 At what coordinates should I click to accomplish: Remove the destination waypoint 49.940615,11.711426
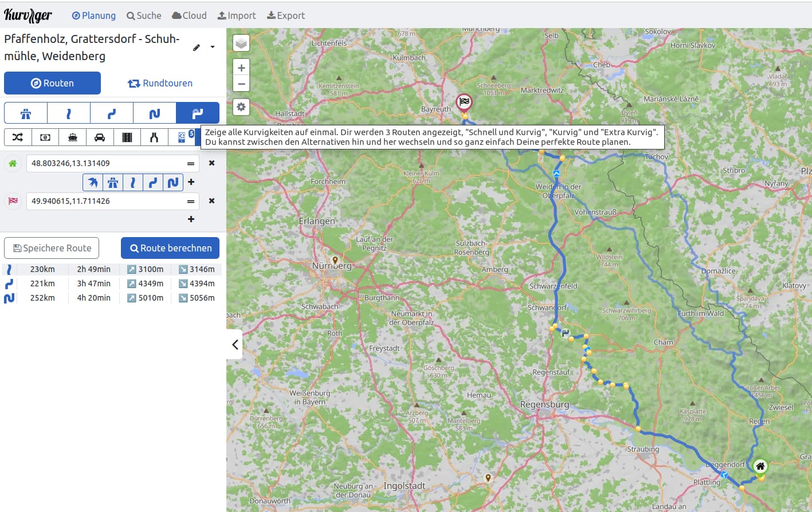click(x=211, y=201)
